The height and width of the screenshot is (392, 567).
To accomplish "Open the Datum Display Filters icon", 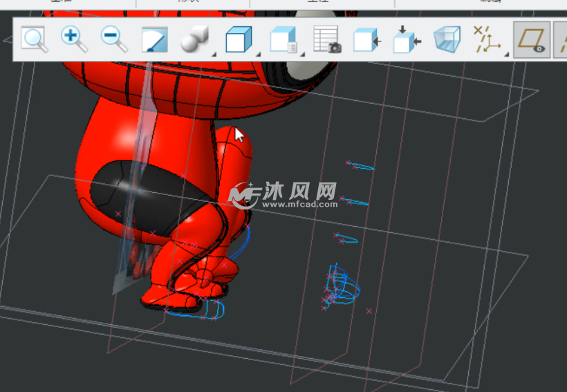I will pos(487,39).
